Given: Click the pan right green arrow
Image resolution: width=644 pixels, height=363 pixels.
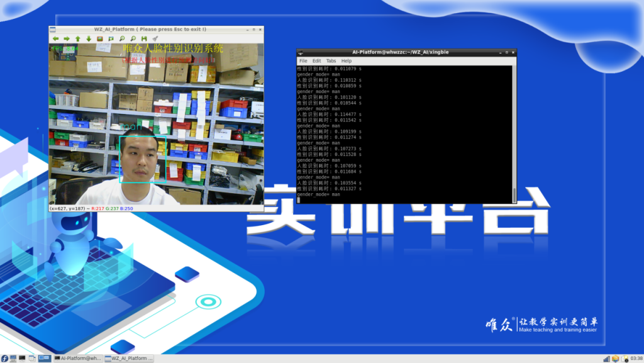Looking at the screenshot, I should click(x=67, y=38).
